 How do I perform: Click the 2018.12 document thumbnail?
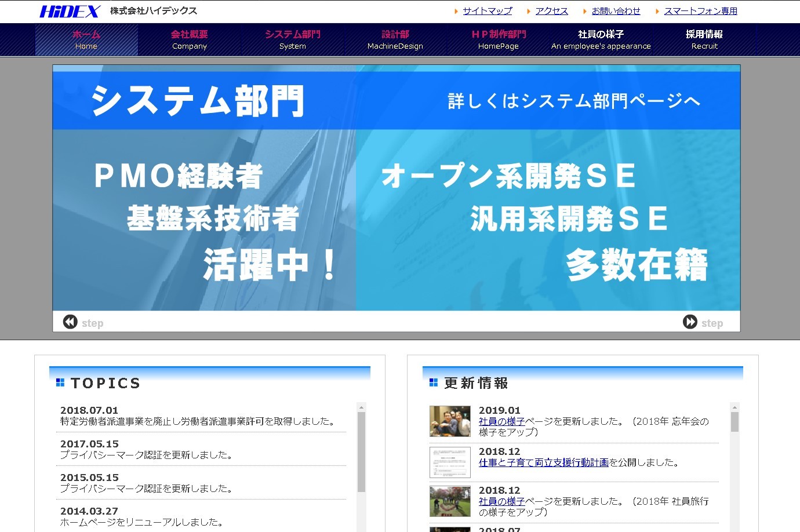(450, 462)
